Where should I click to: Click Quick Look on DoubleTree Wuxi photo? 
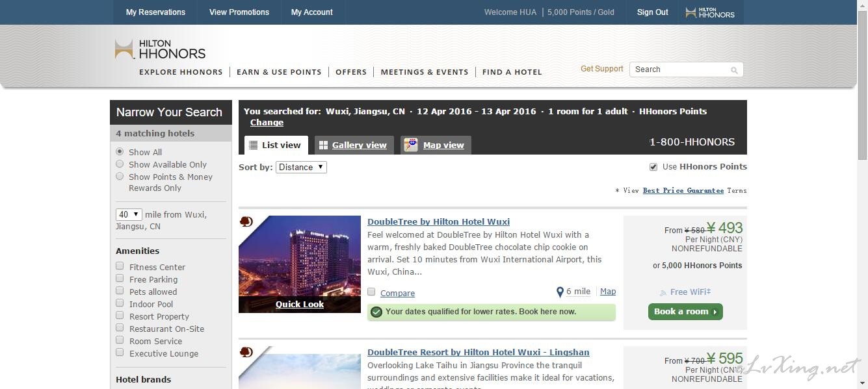coord(300,305)
